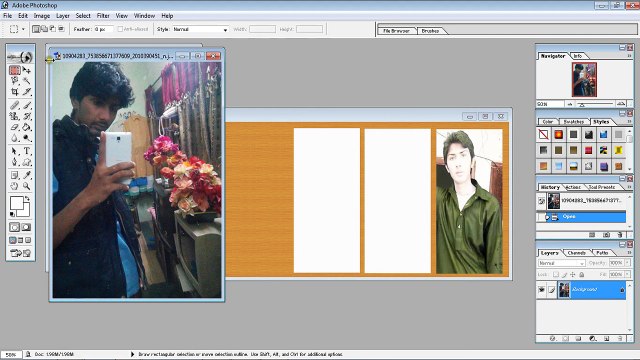Toggle Anti-aliased checkbox in options bar
The image size is (640, 360).
pyautogui.click(x=120, y=29)
